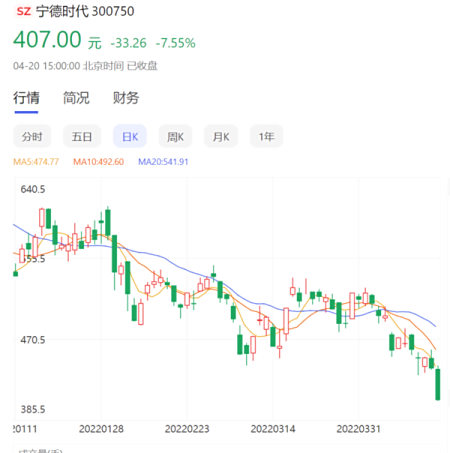The image size is (450, 453).
Task: Click the 470.5 y-axis label
Action: pyautogui.click(x=33, y=340)
